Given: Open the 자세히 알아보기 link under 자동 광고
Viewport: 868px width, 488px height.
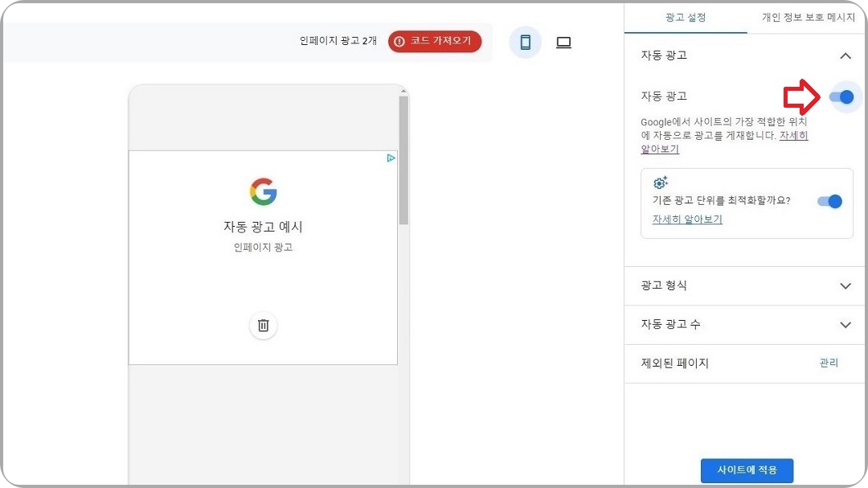Looking at the screenshot, I should (793, 136).
